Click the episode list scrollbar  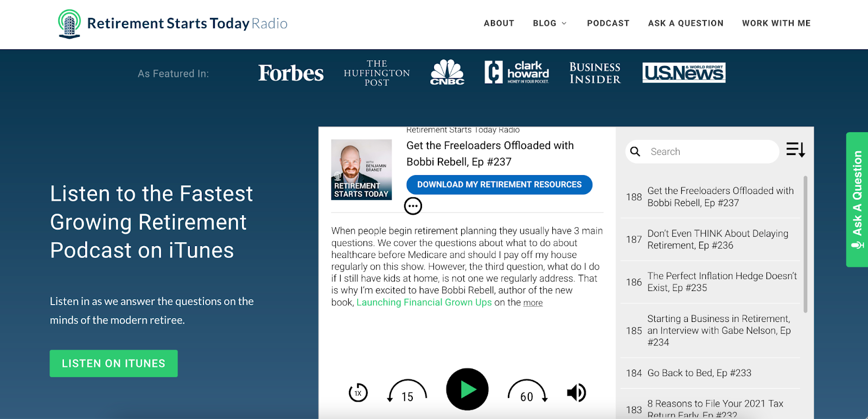click(806, 244)
